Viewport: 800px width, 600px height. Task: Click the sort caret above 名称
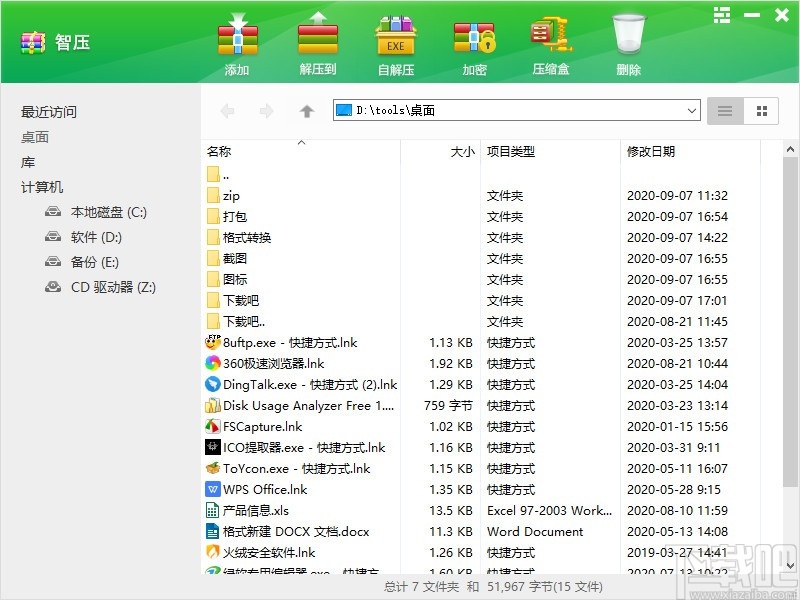[x=301, y=143]
